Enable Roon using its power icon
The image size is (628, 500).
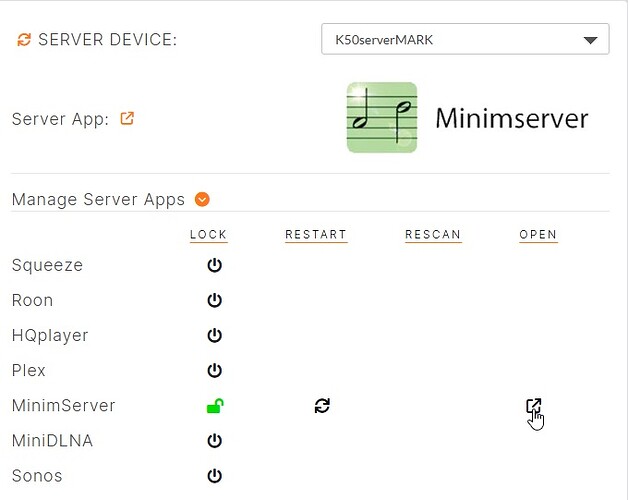[x=214, y=300]
